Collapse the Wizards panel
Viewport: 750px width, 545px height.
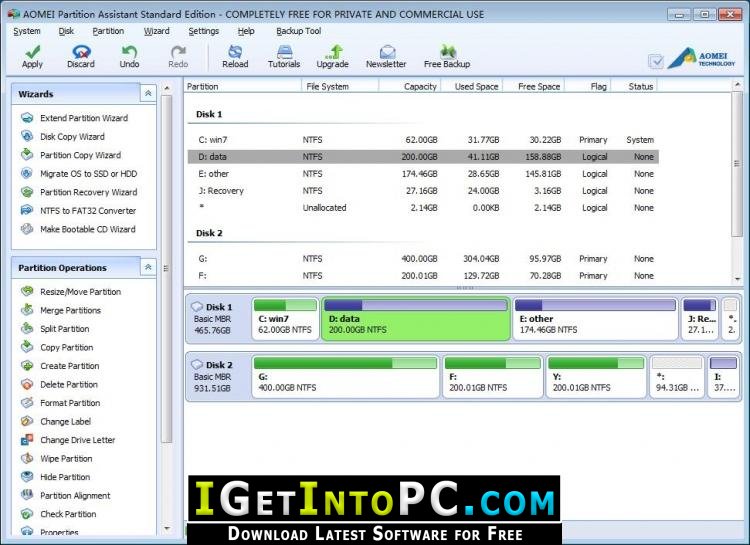(x=148, y=93)
